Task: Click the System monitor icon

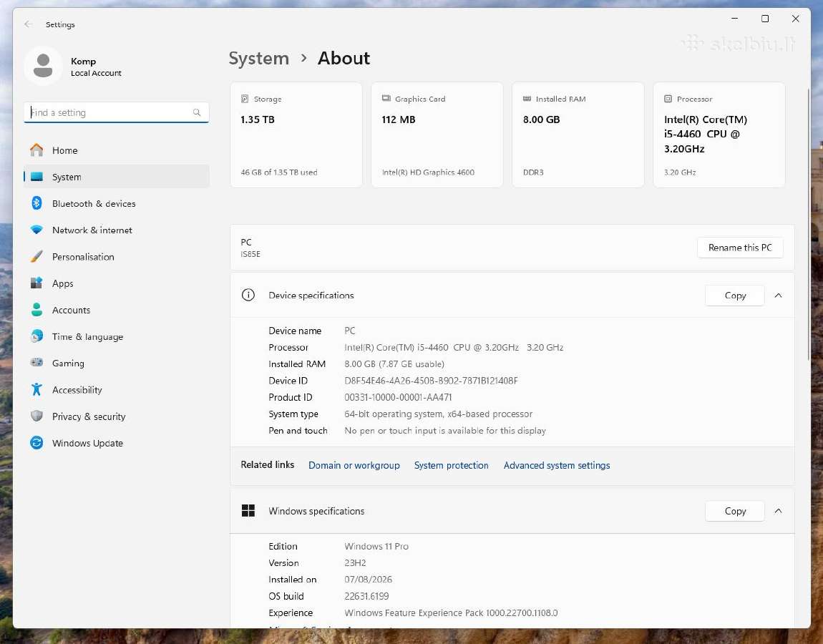Action: (36, 177)
